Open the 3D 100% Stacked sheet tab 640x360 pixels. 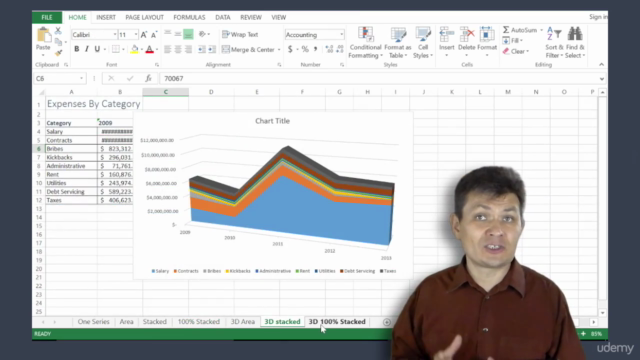[x=337, y=322]
